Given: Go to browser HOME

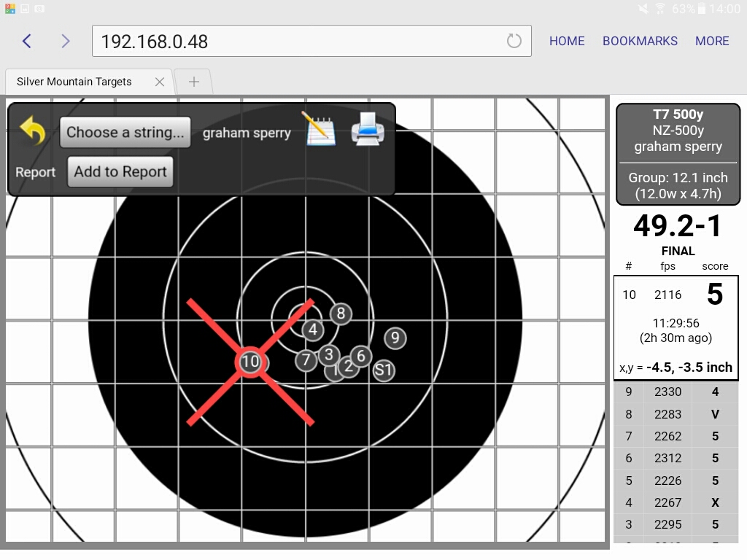Looking at the screenshot, I should click(x=567, y=41).
